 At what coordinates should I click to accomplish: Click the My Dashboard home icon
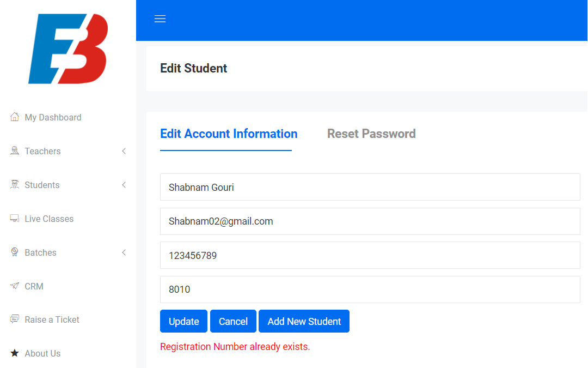(x=15, y=117)
